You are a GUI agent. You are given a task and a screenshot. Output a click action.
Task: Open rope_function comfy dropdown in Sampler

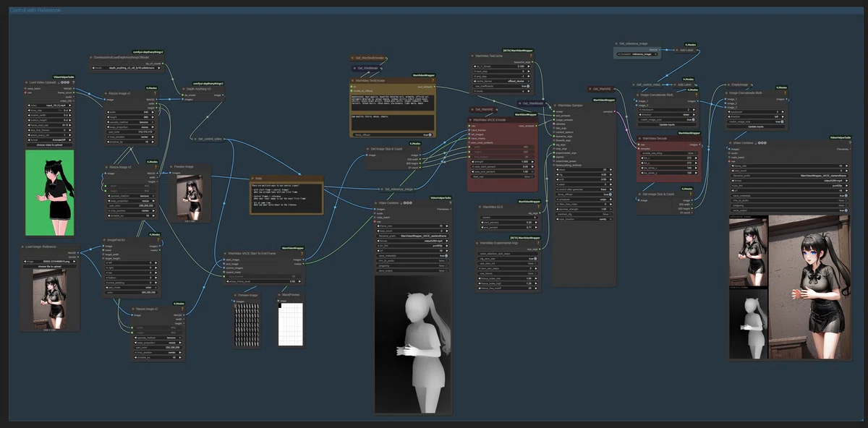click(584, 219)
